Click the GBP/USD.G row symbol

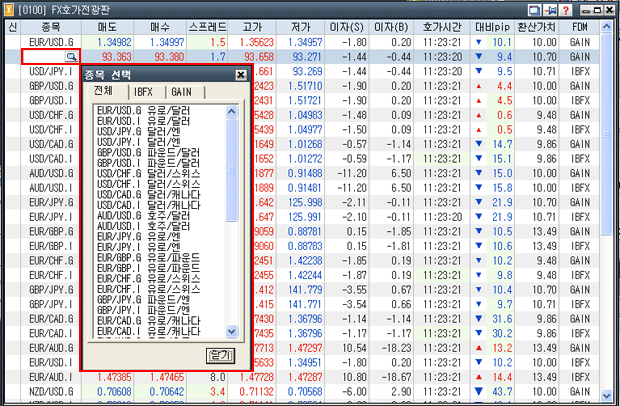(51, 86)
